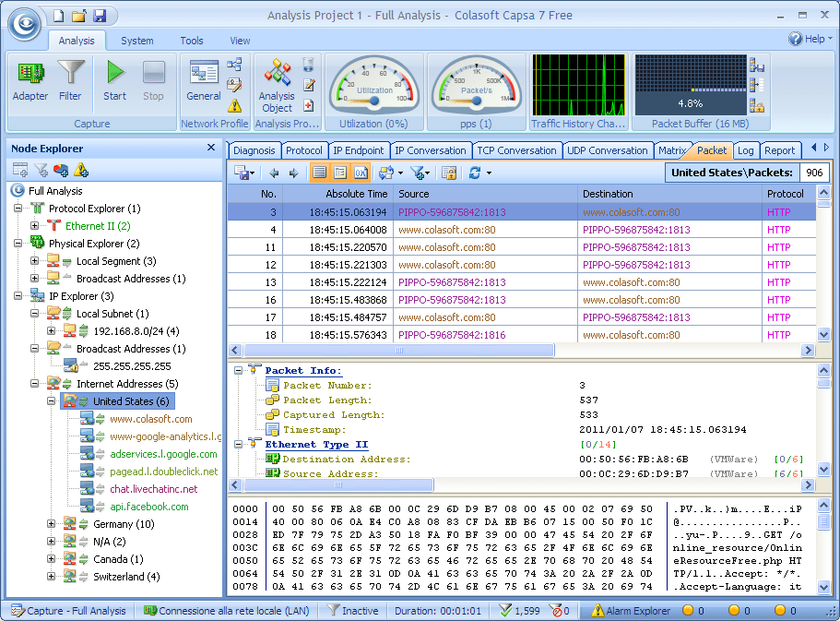Screen dimensions: 840x621
Task: Click the previous packet arrow in packet toolbar
Action: click(274, 173)
